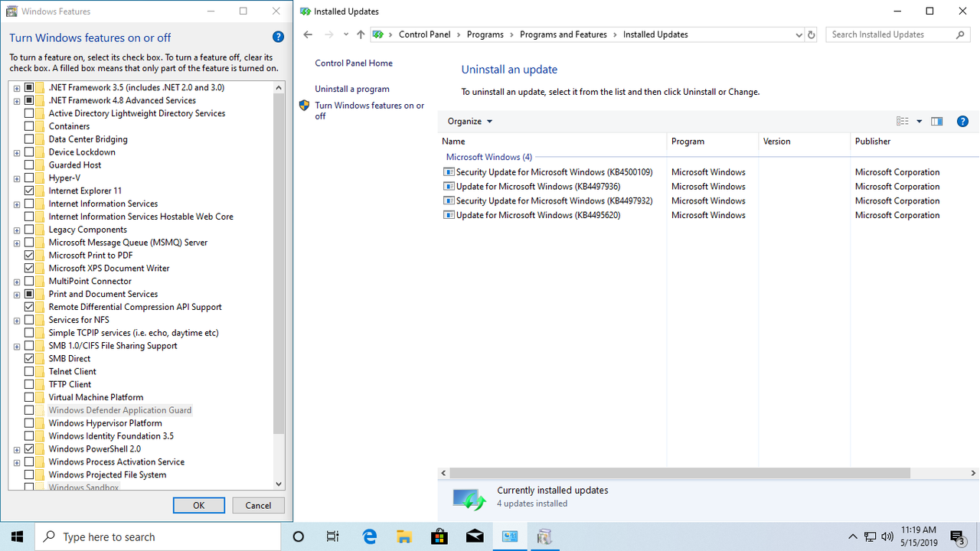The width and height of the screenshot is (980, 551).
Task: Click Turn Windows features on or off link
Action: coord(369,111)
